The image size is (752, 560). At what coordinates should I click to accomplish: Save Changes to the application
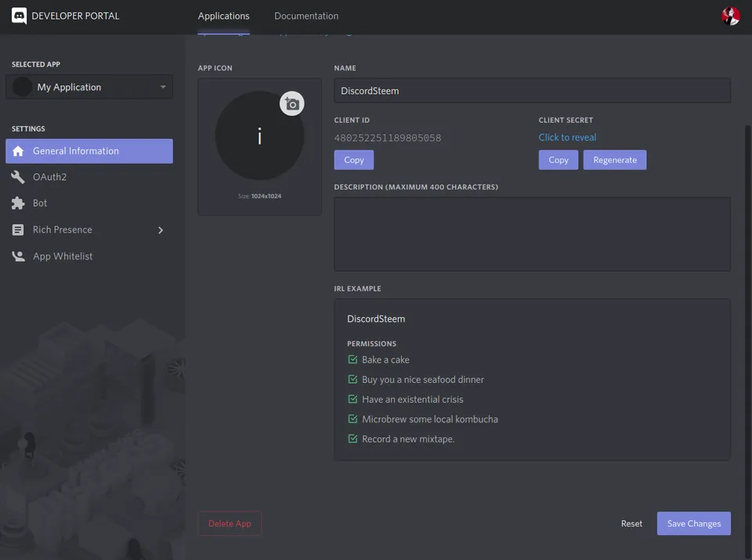click(694, 523)
